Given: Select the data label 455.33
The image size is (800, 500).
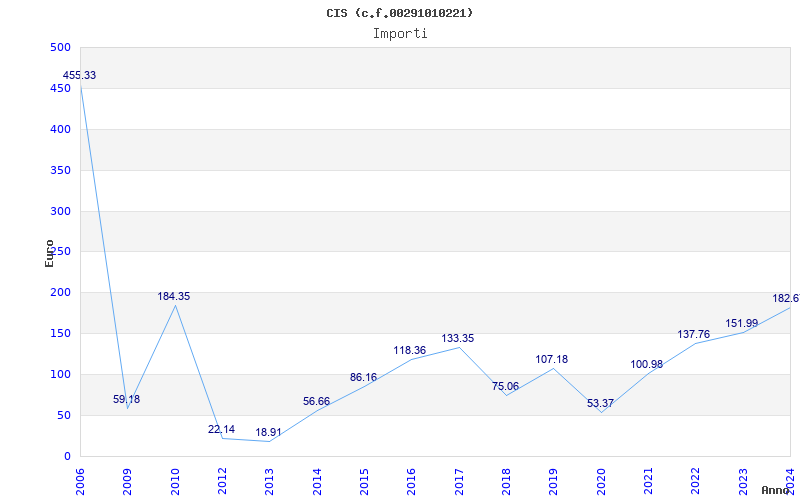Looking at the screenshot, I should [79, 76].
